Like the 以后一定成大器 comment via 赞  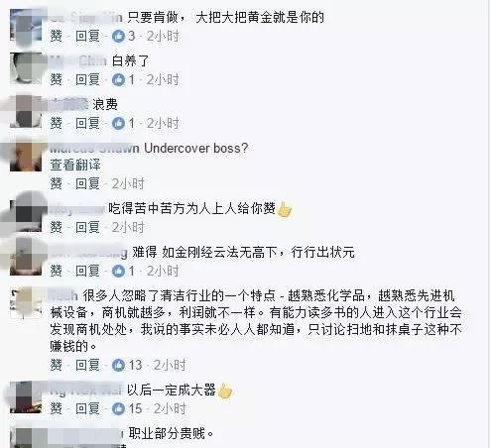pyautogui.click(x=57, y=408)
